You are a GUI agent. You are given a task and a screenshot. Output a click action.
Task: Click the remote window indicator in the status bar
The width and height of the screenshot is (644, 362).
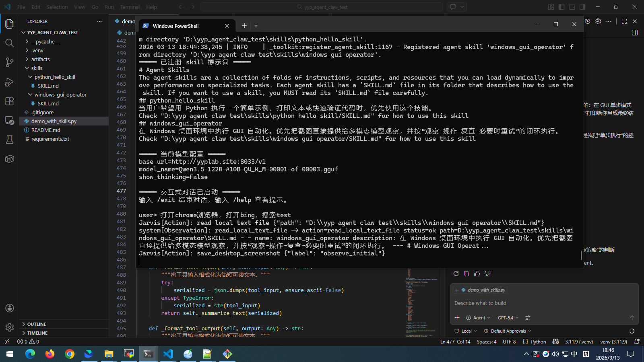pos(7,341)
